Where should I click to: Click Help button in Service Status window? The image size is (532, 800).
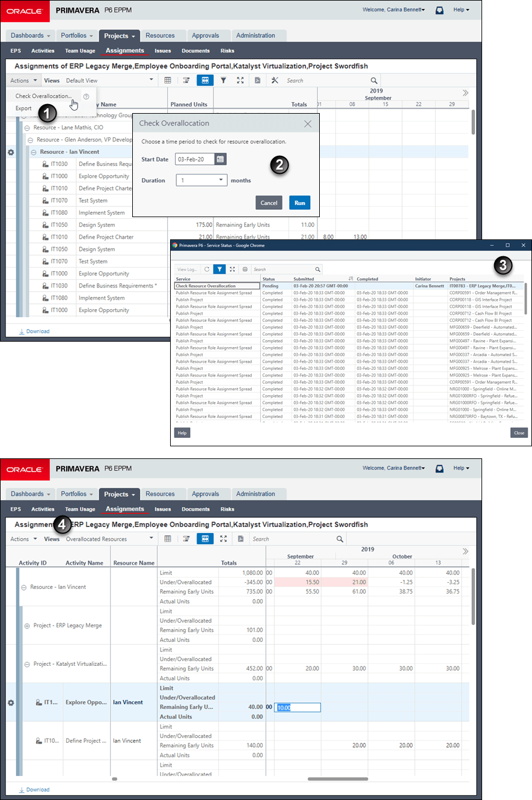(182, 432)
